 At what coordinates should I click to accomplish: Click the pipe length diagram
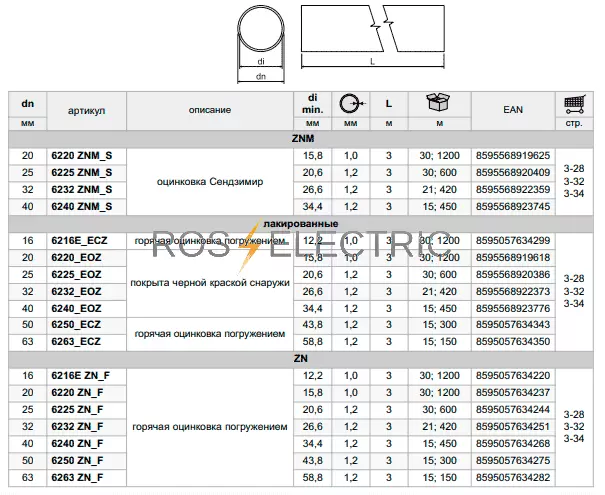click(373, 37)
